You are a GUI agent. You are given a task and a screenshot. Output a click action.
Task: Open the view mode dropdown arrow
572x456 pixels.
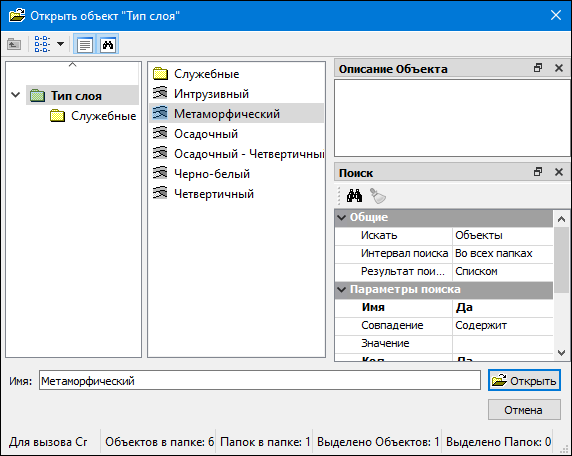pos(60,45)
